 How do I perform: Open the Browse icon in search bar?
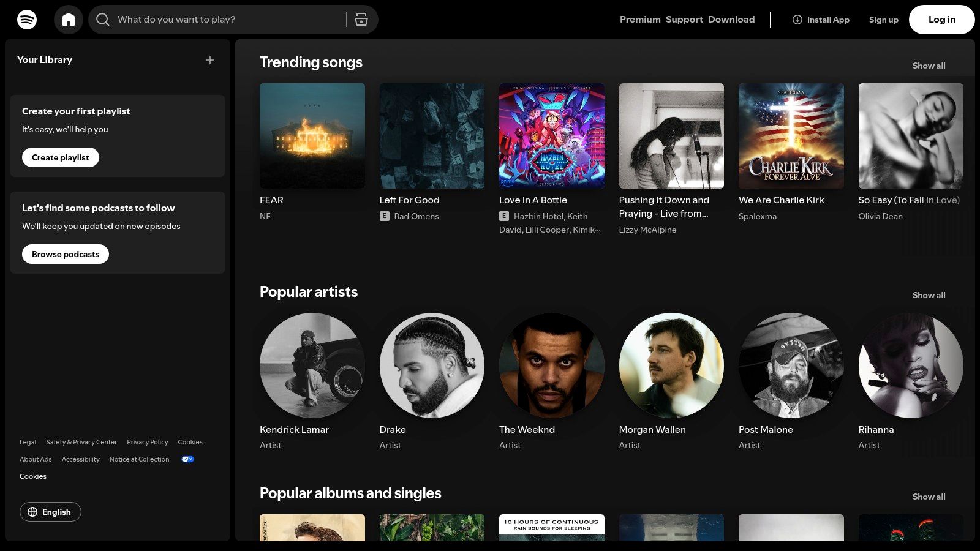pos(361,20)
